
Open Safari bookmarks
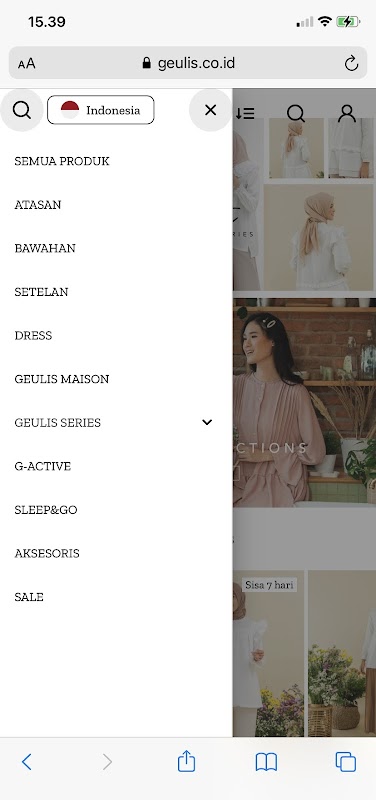(266, 762)
